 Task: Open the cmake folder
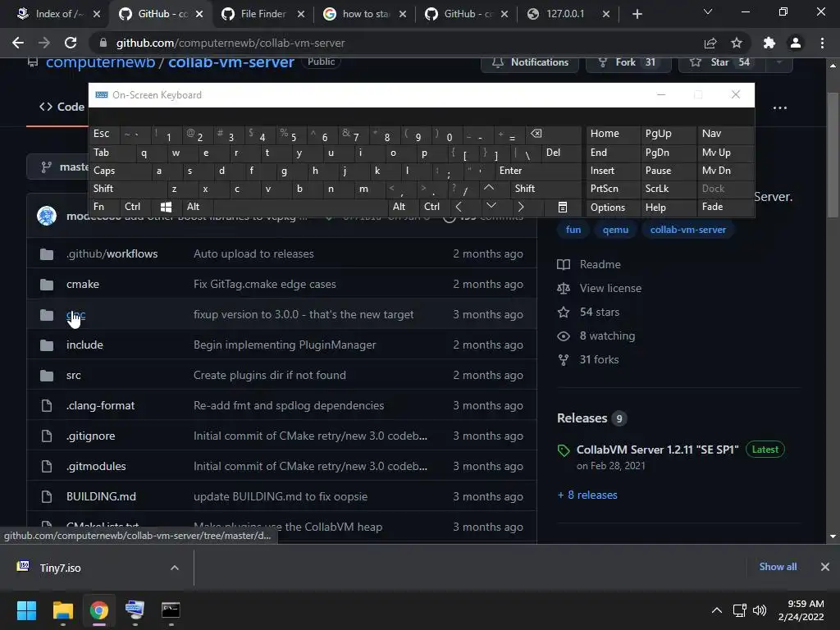coord(83,285)
